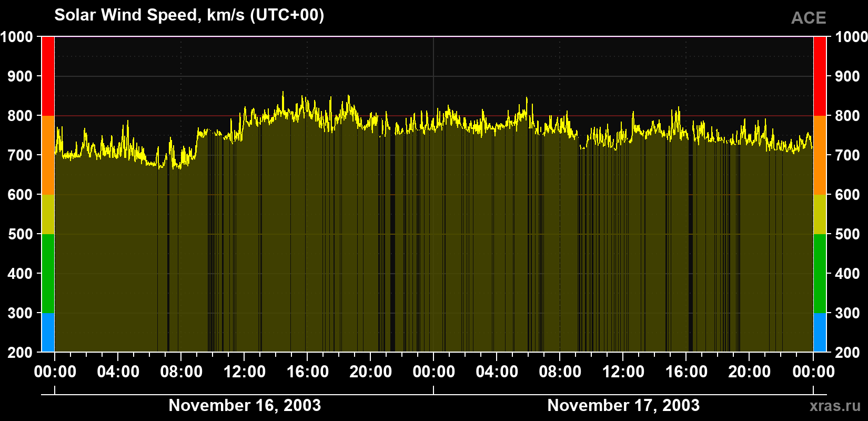Click the "600" value on the right axis
The image size is (868, 421).
coord(848,195)
